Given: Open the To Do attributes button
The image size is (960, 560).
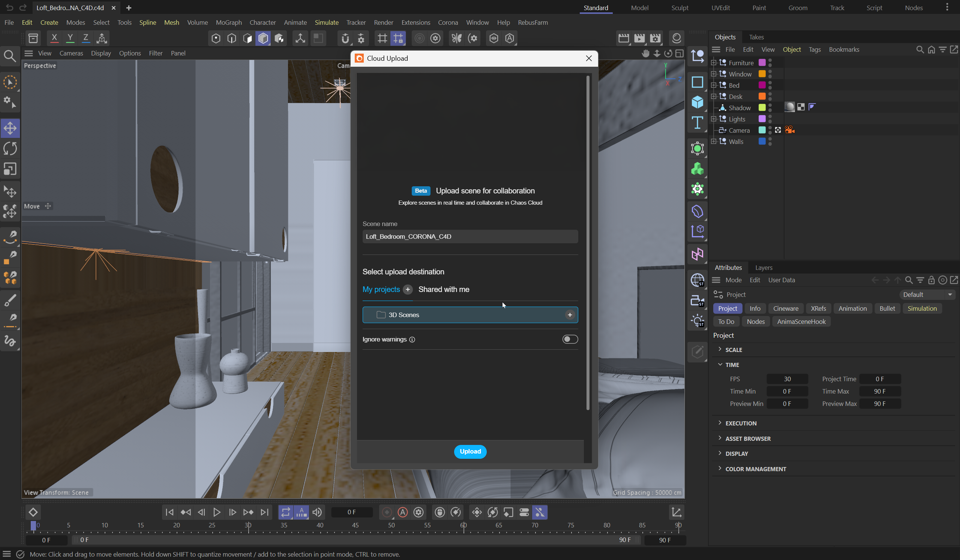Looking at the screenshot, I should 726,322.
